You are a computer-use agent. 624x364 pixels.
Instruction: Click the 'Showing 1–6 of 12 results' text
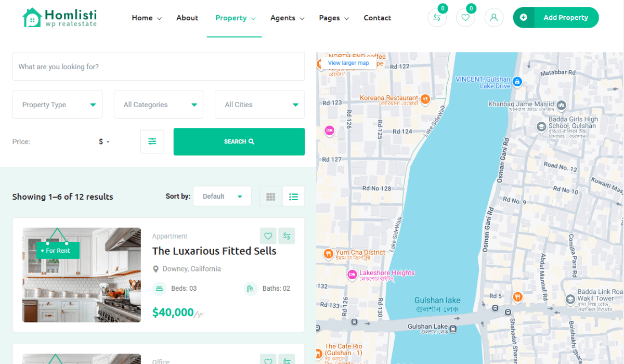point(63,197)
